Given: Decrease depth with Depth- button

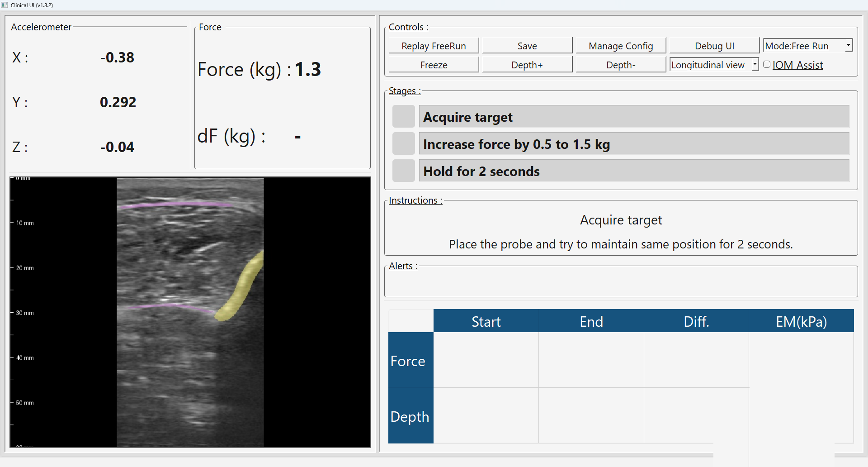Looking at the screenshot, I should point(621,65).
